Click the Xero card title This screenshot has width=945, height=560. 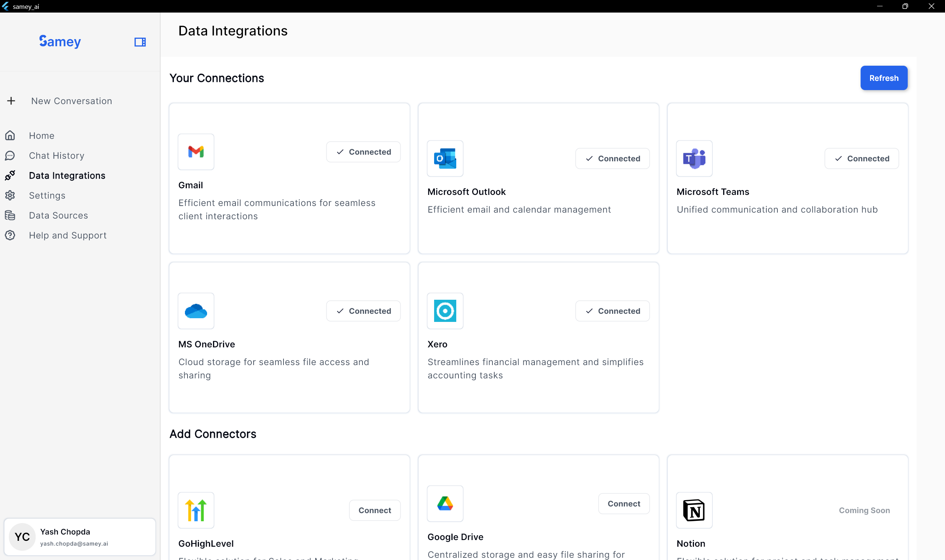437,344
